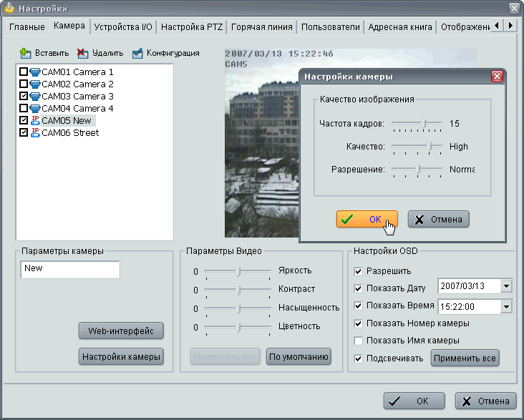Close the Настройки камеры dialog

497,77
